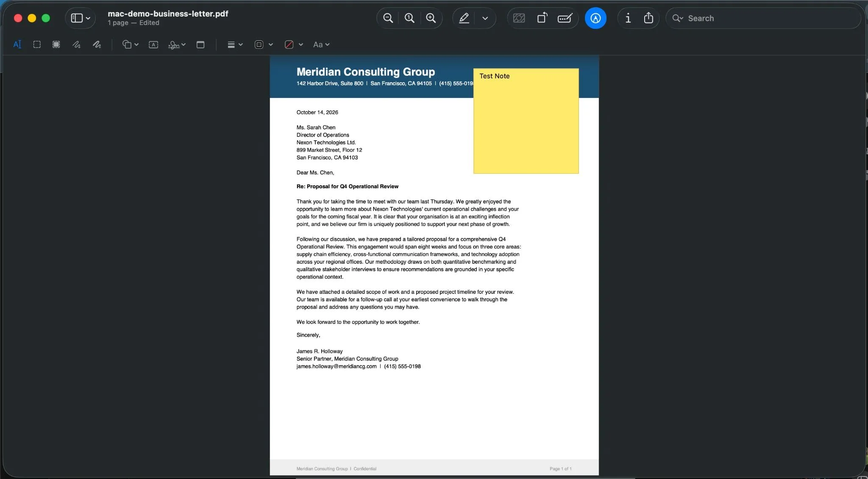Screen dimensions: 868x479
Task: Click the Nexon Technologies Ltd. address line
Action: pyautogui.click(x=326, y=142)
